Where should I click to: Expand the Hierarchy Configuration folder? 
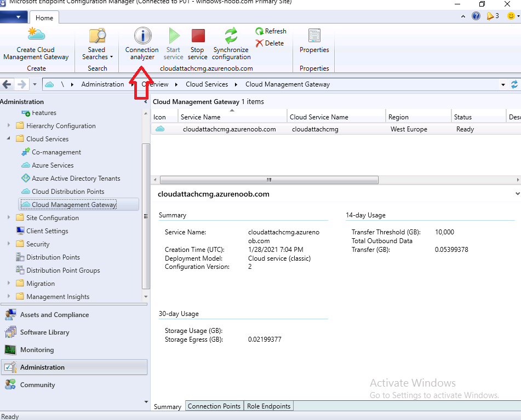tap(9, 125)
